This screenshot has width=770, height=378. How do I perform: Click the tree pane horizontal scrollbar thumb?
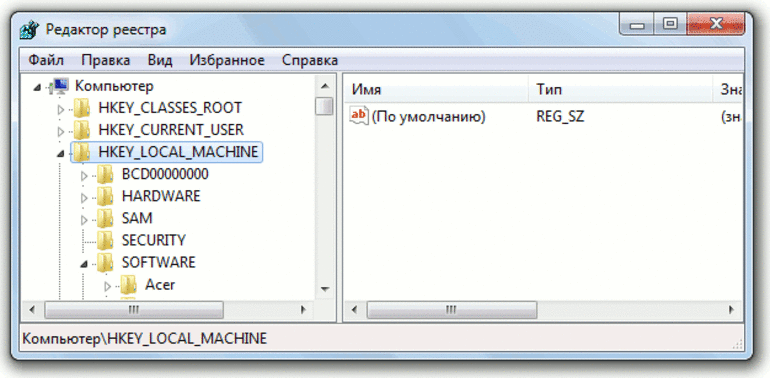point(134,310)
